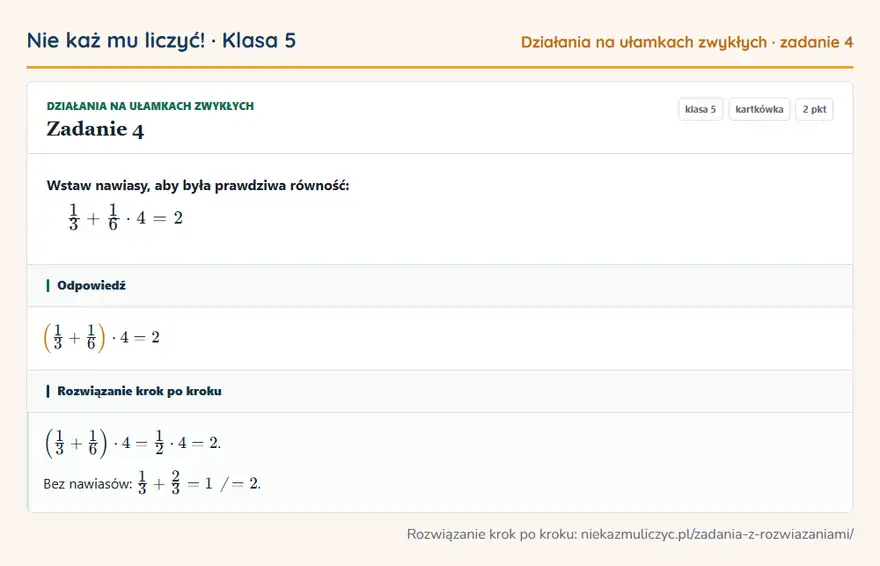
Task: Click the 'Zadanie 4' heading
Action: (95, 130)
